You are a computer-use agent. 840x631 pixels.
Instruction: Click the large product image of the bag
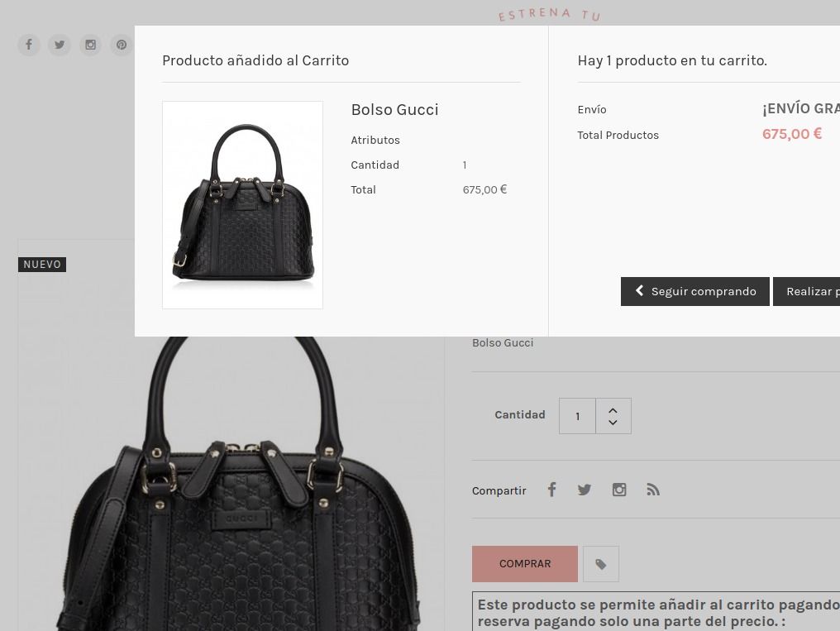coord(231,483)
